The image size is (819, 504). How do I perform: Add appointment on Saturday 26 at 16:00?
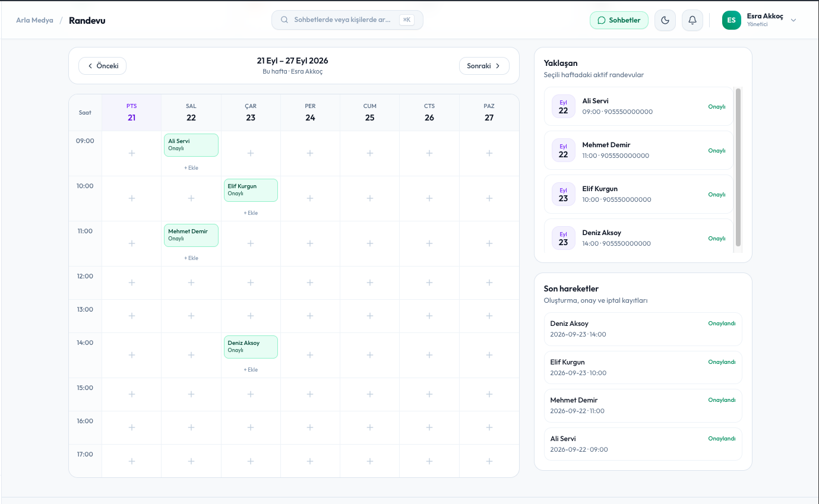[x=429, y=427]
